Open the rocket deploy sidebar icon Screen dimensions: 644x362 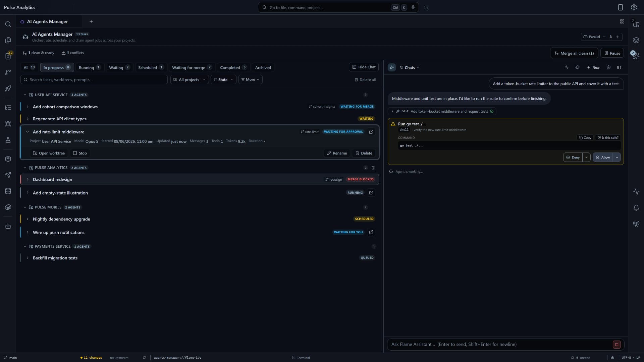(x=8, y=88)
